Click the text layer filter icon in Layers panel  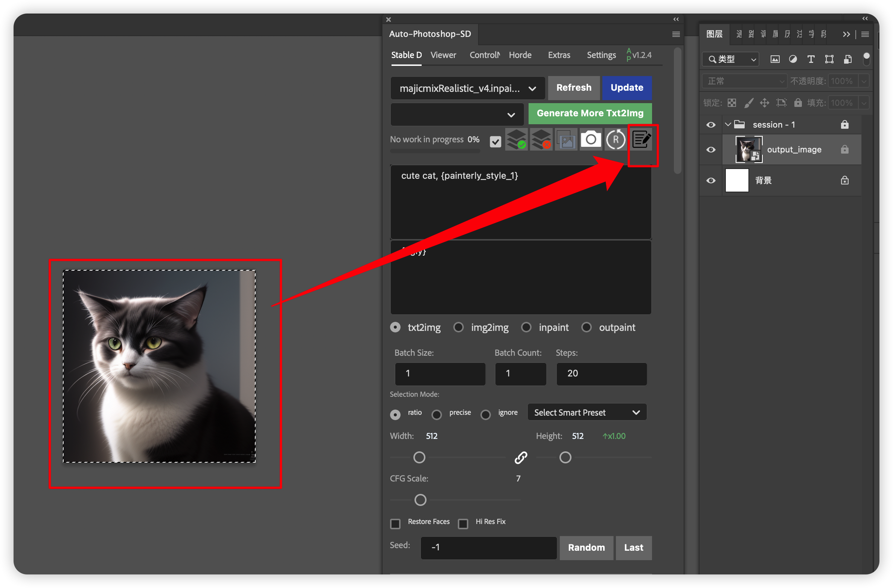click(x=811, y=59)
